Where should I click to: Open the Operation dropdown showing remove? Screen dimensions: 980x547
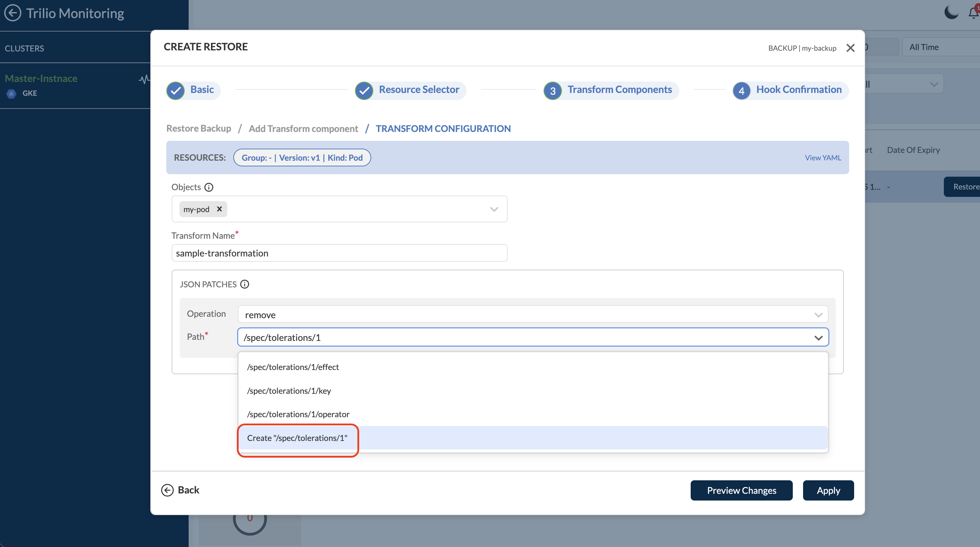pyautogui.click(x=533, y=314)
